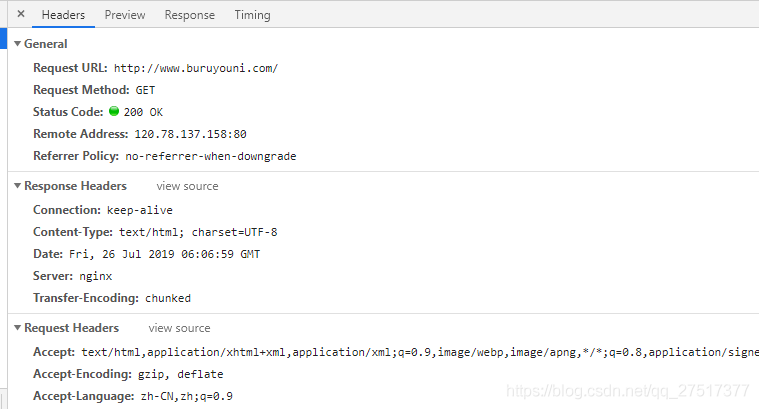This screenshot has height=409, width=759.
Task: Close the request details panel
Action: click(21, 14)
